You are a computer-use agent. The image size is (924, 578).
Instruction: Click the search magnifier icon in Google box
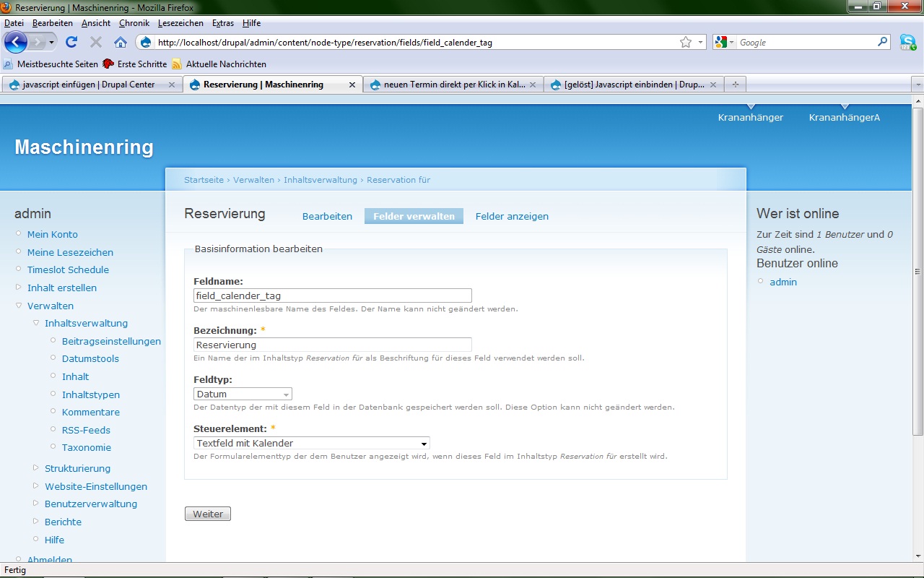point(882,42)
